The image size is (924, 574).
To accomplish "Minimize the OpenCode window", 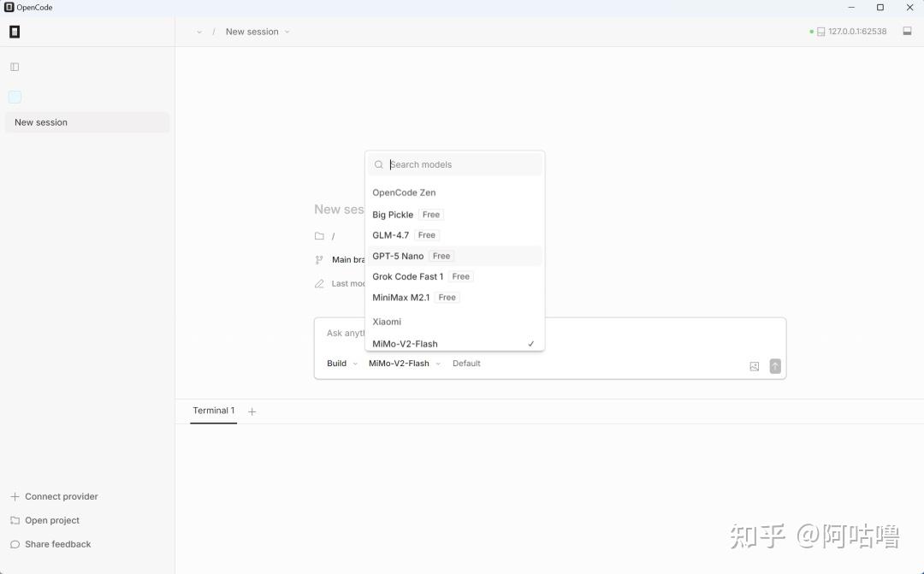I will coord(851,8).
